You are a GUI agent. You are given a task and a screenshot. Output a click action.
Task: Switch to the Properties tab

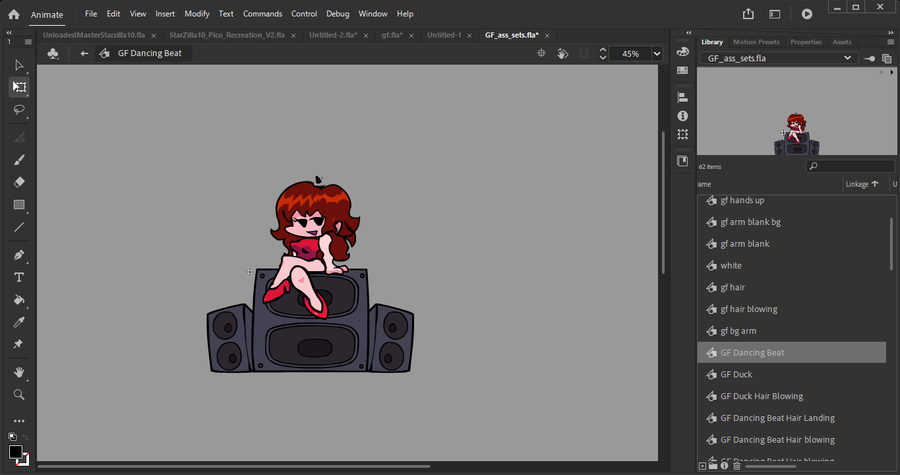806,42
